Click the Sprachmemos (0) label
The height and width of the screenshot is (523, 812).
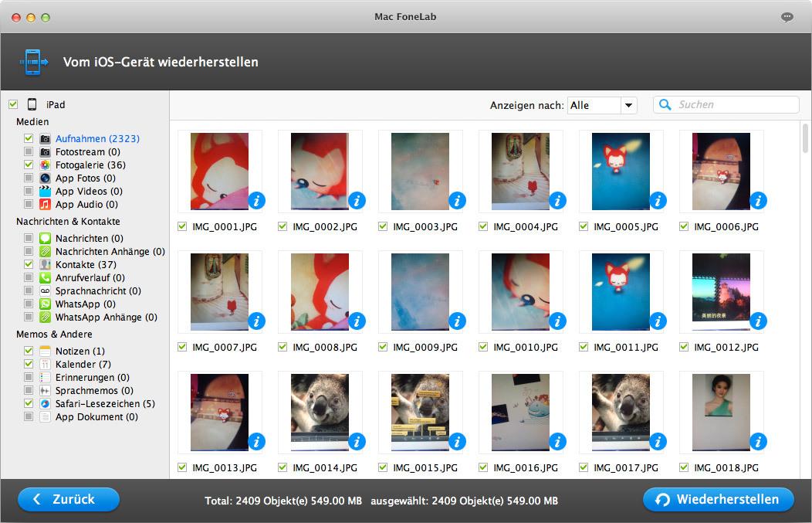[x=94, y=390]
